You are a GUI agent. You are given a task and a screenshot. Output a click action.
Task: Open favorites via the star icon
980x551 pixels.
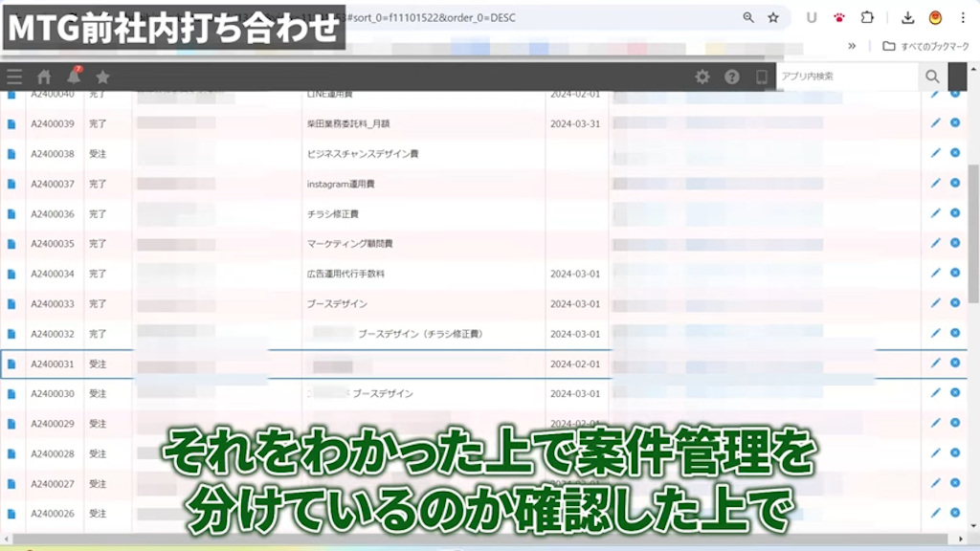point(103,77)
